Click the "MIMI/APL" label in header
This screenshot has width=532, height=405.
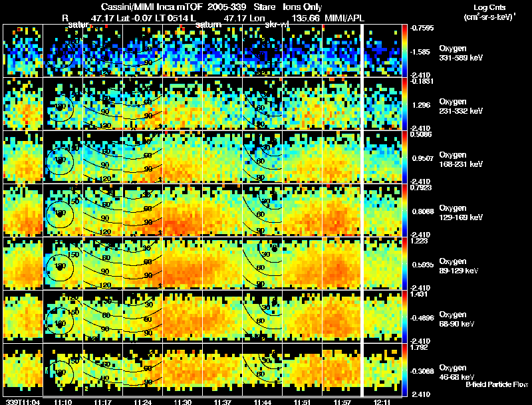click(x=344, y=18)
